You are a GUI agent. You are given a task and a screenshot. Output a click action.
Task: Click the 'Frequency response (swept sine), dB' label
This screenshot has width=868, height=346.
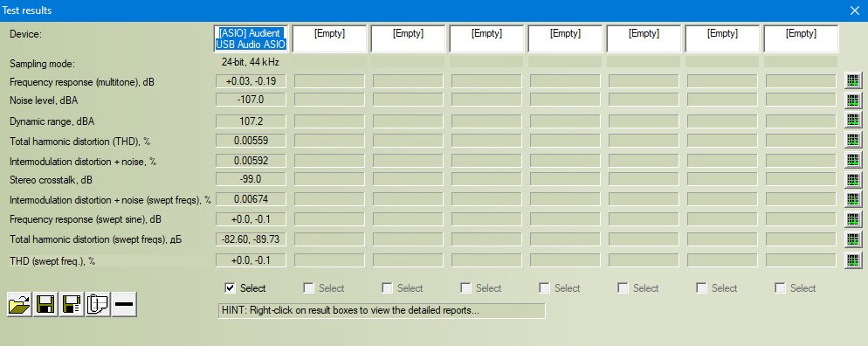click(x=86, y=220)
